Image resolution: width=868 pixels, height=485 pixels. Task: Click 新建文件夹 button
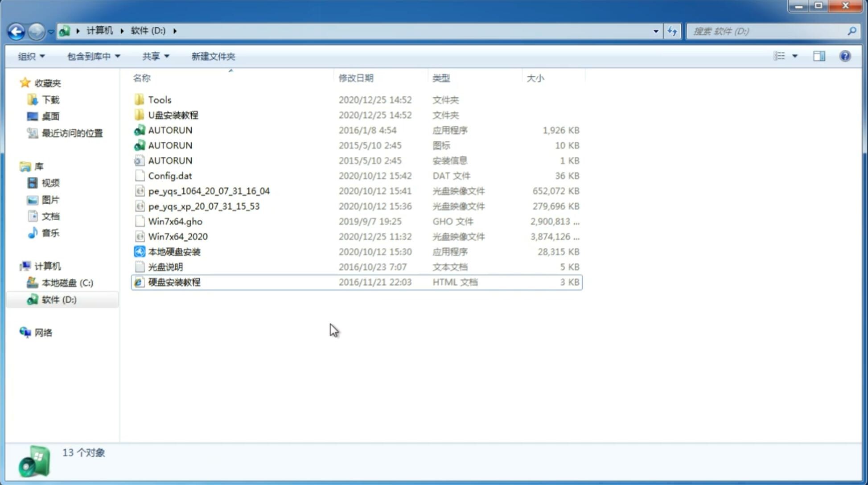click(x=213, y=56)
